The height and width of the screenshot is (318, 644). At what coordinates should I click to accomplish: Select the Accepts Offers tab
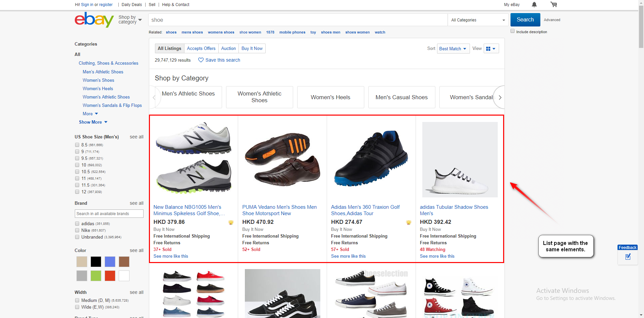[201, 48]
